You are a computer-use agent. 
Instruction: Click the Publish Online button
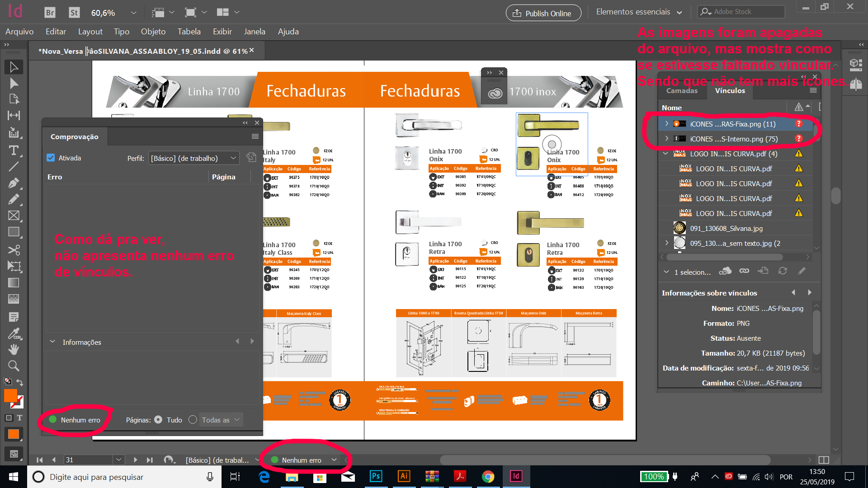543,13
